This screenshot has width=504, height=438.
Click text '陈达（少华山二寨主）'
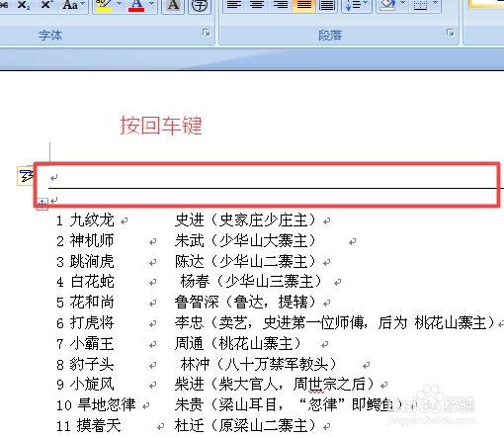(x=245, y=262)
